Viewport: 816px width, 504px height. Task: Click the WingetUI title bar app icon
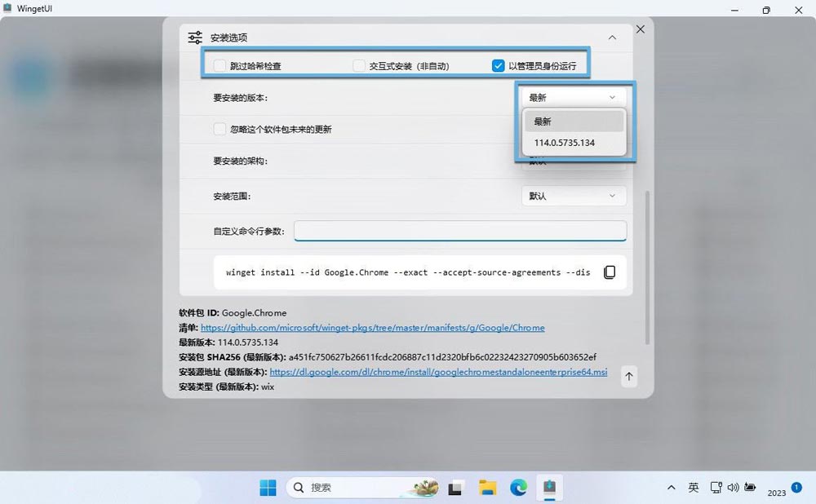[x=8, y=8]
